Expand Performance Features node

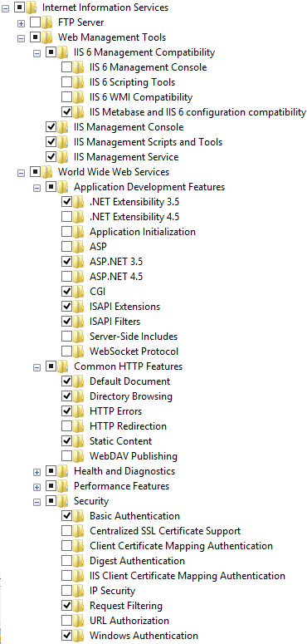[x=37, y=487]
